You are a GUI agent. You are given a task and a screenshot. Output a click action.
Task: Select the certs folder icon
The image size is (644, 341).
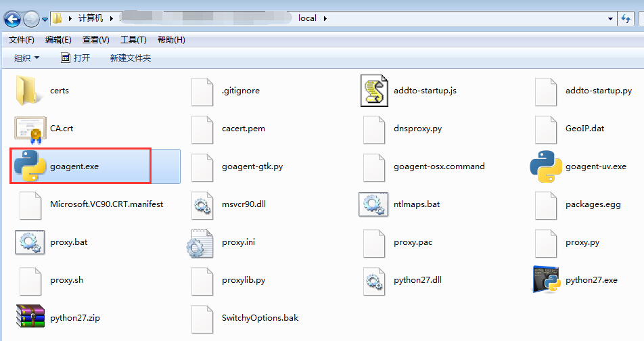(30, 91)
